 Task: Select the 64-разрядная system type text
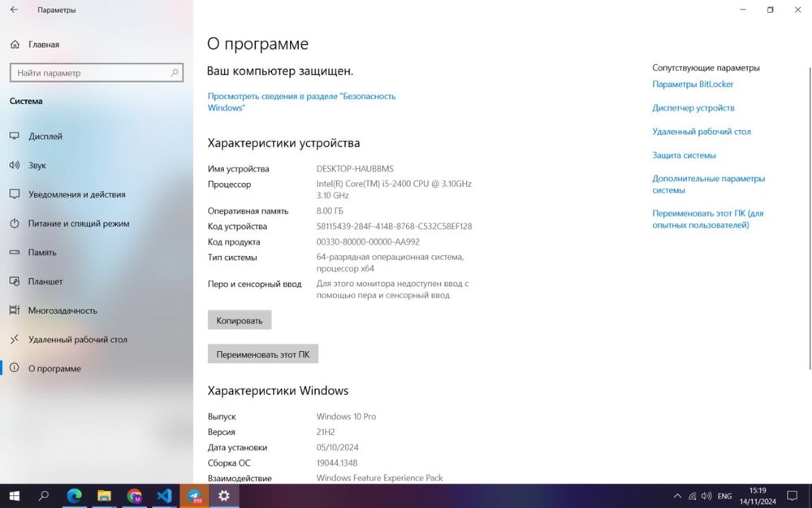pyautogui.click(x=390, y=263)
